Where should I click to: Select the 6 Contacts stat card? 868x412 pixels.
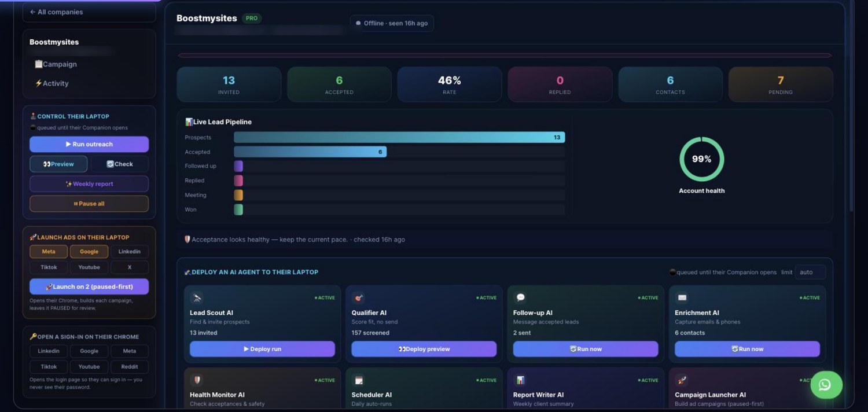670,84
